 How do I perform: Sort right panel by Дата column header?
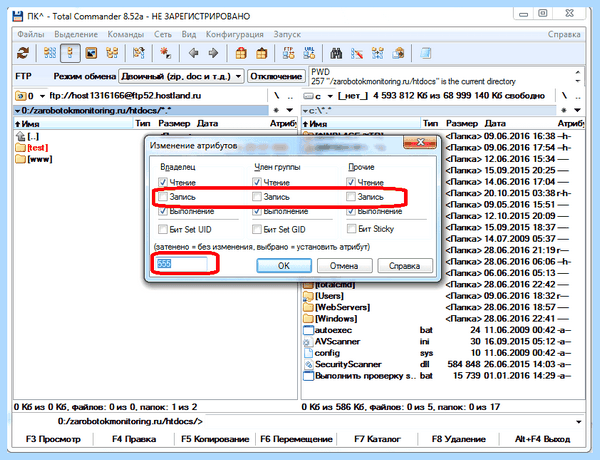coord(495,124)
